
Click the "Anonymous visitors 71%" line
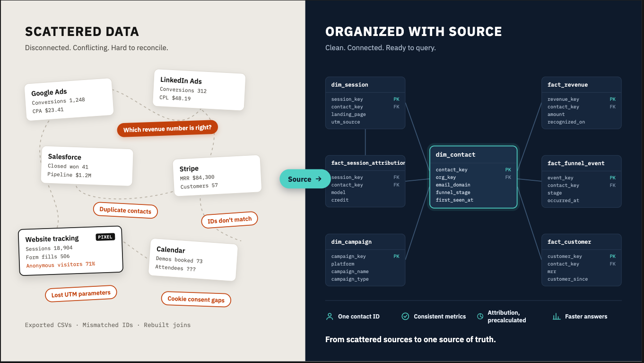tap(61, 265)
